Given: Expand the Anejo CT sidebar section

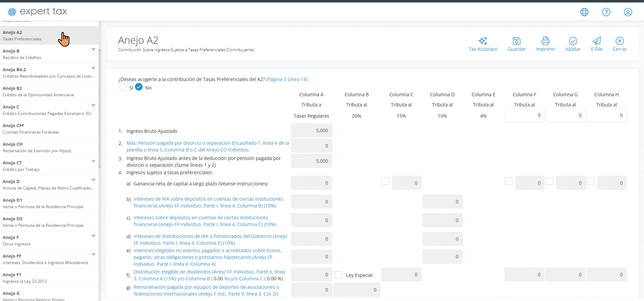Looking at the screenshot, I should [93, 161].
